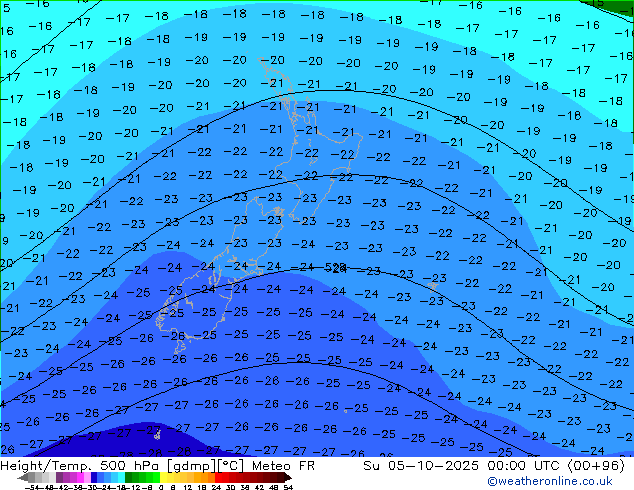Screen dimensions: 634x490
Task: Pick the cyan -18 legend swatch
Action: (x=121, y=477)
